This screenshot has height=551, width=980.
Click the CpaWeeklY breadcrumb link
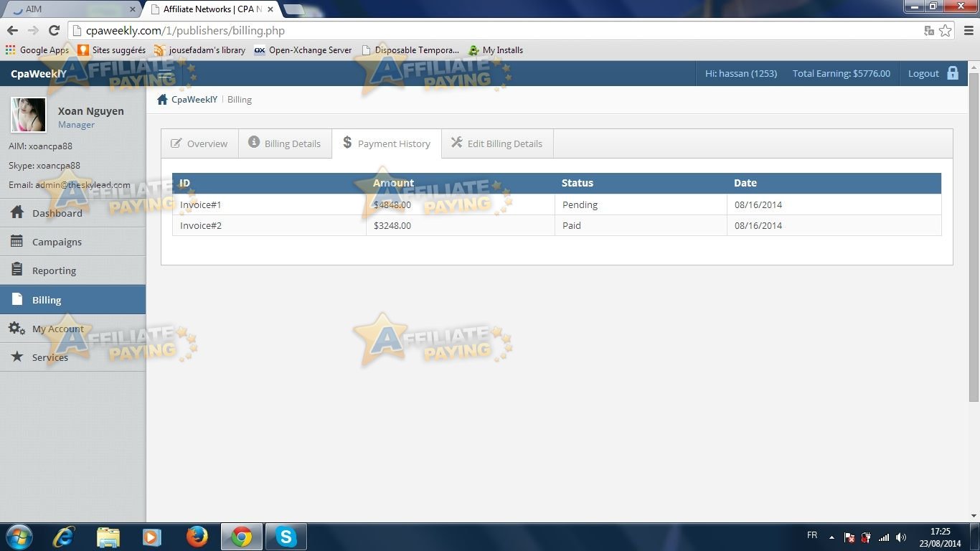point(194,100)
